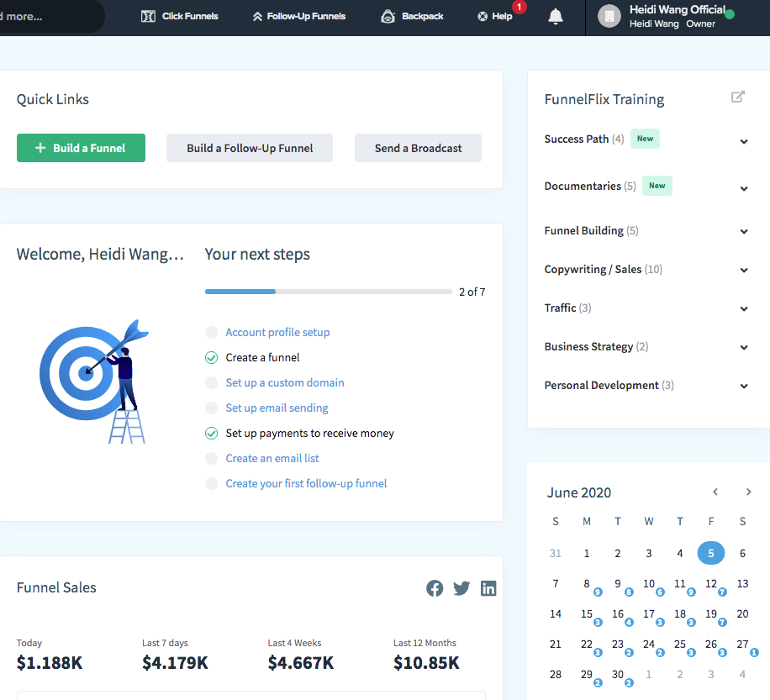This screenshot has height=700, width=770.
Task: Expand the Success Path section
Action: pos(743,141)
